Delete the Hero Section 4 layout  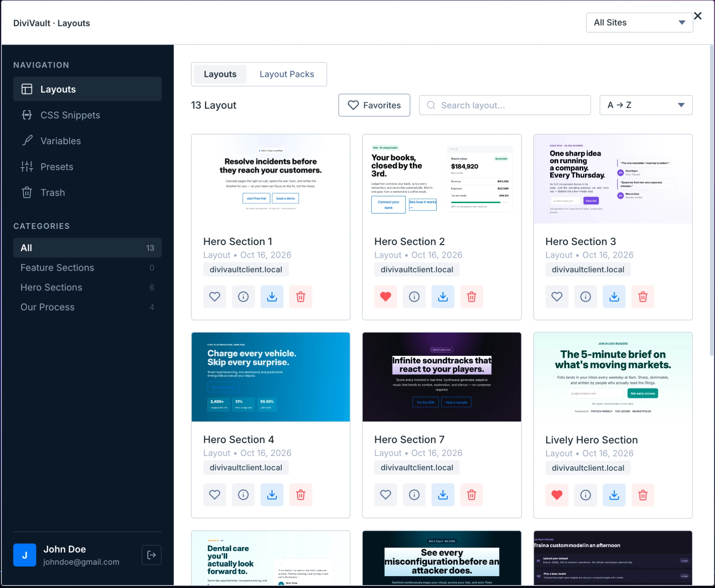pos(301,495)
